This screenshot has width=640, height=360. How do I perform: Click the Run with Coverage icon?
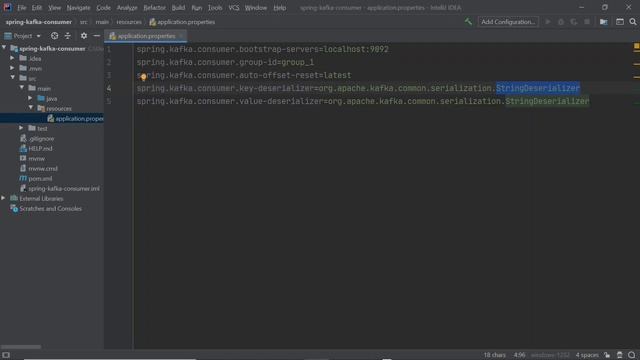574,22
